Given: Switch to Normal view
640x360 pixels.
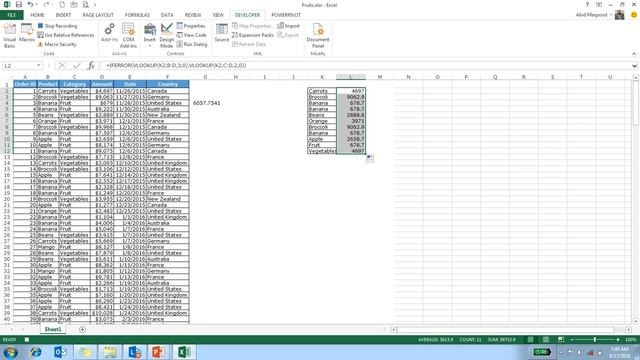Looking at the screenshot, I should click(530, 340).
